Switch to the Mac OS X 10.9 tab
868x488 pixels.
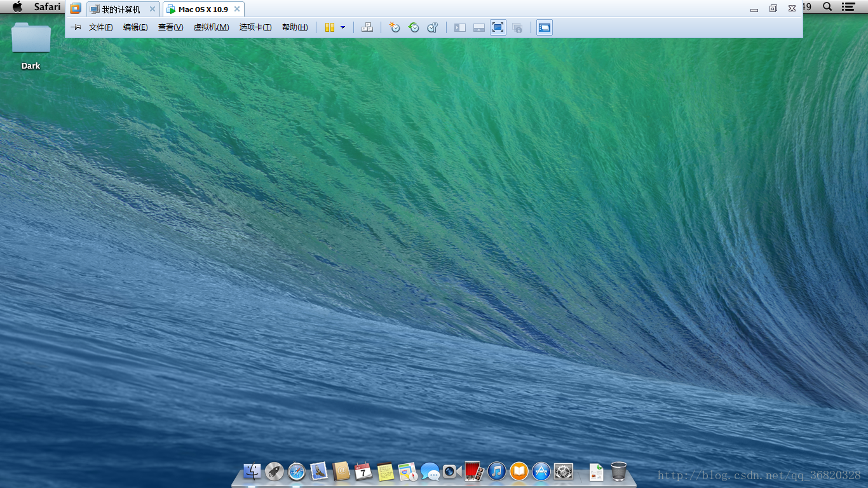coord(203,10)
